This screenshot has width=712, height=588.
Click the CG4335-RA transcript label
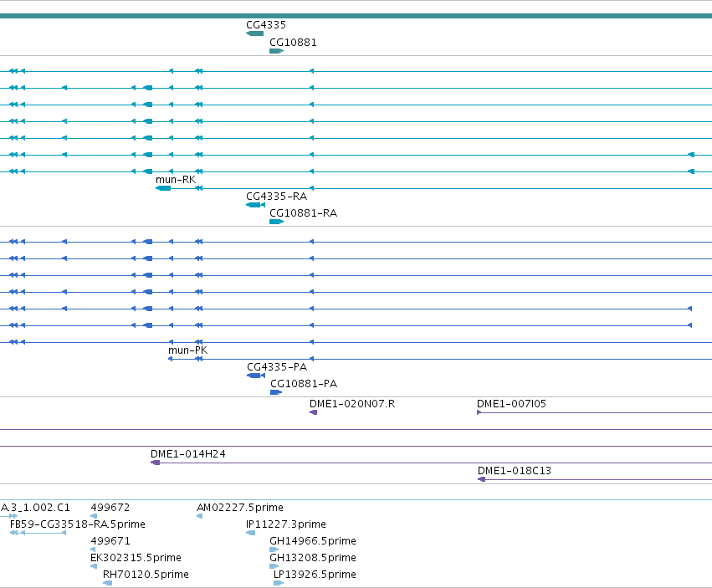coord(277,197)
